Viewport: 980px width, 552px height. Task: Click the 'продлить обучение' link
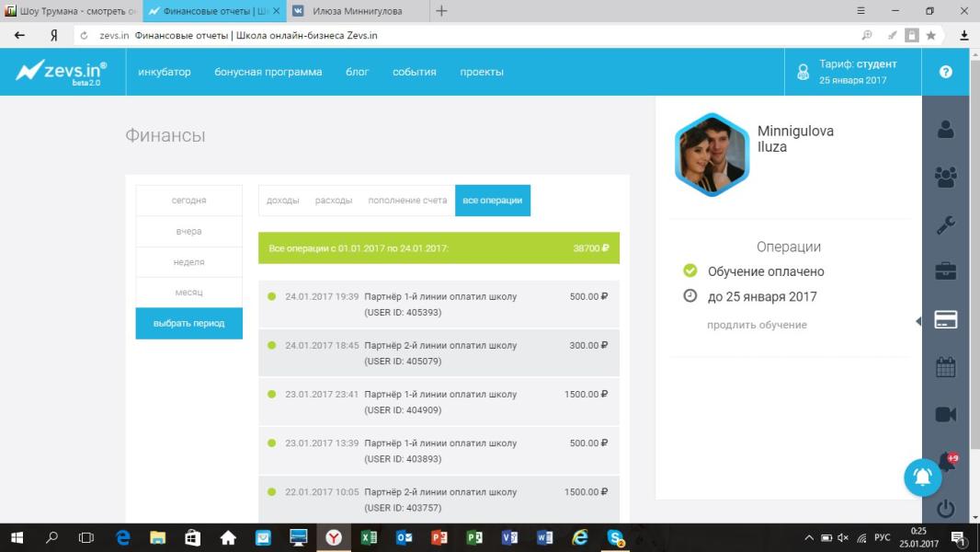click(757, 325)
